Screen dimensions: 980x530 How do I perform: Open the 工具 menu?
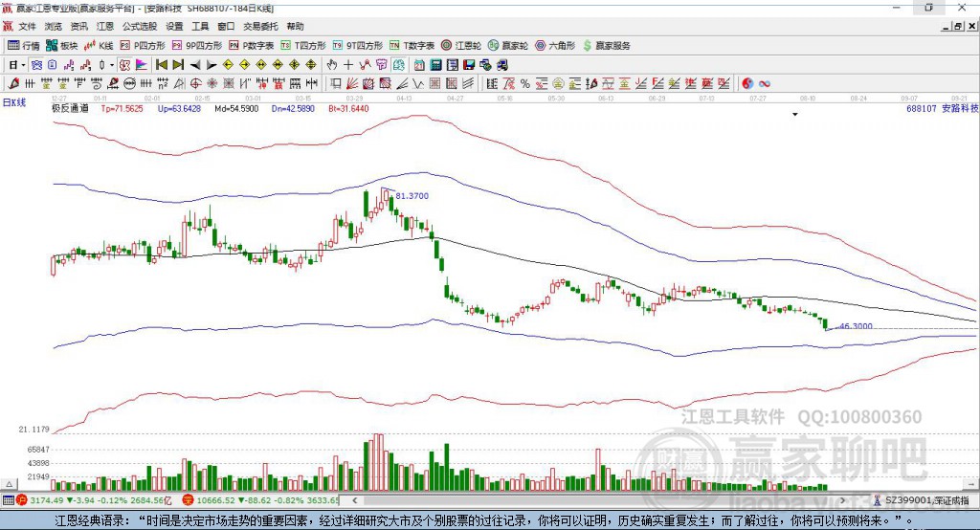(x=200, y=26)
